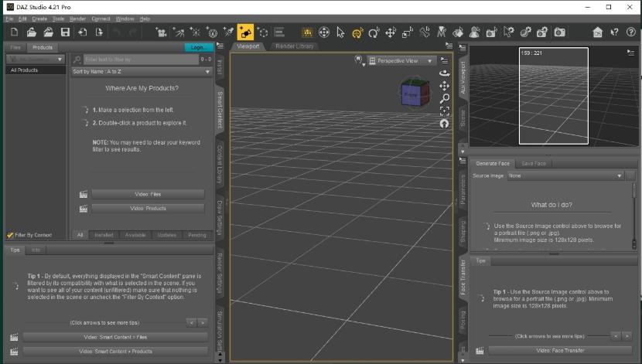Open the viewport draw style dropdown
The image size is (642, 364).
(x=360, y=60)
